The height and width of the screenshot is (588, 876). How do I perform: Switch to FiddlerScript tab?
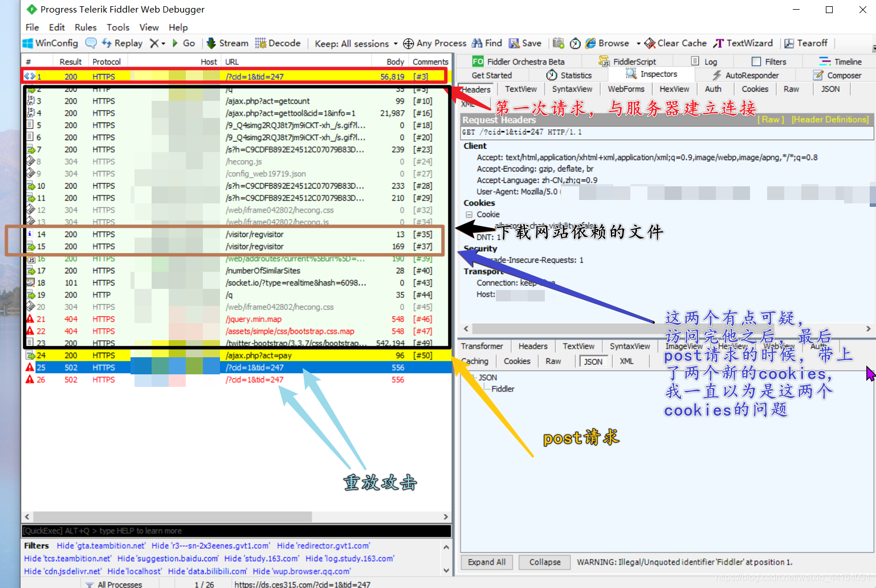click(628, 62)
